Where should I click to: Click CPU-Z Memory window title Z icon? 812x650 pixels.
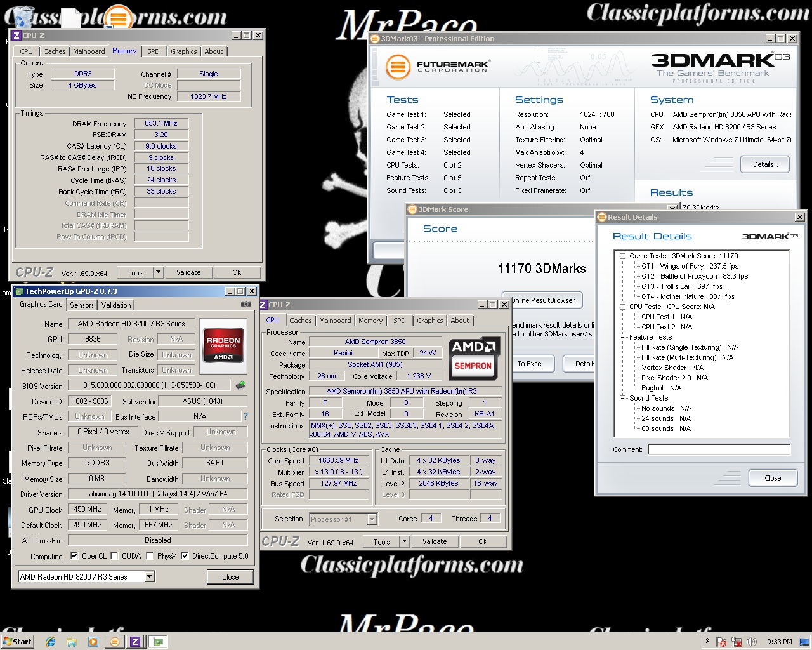16,36
